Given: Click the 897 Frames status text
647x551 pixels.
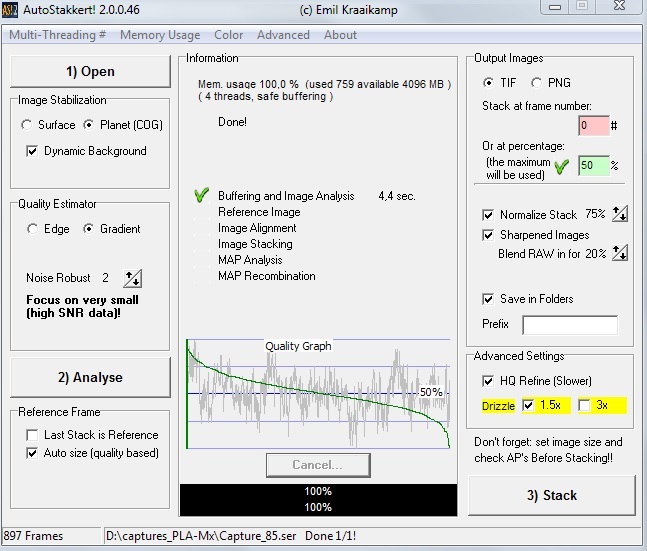Looking at the screenshot, I should 33,536.
